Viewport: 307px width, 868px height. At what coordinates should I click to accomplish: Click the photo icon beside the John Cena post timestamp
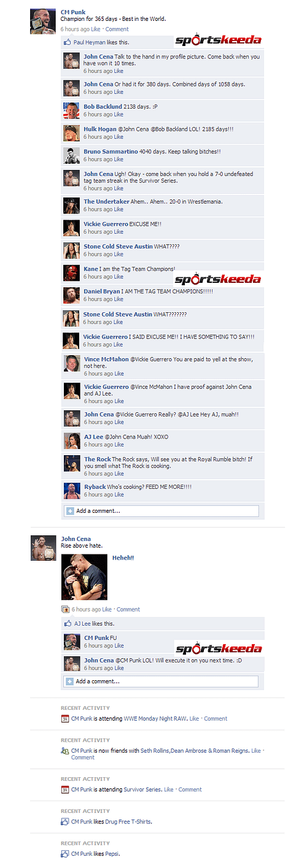coord(65,609)
